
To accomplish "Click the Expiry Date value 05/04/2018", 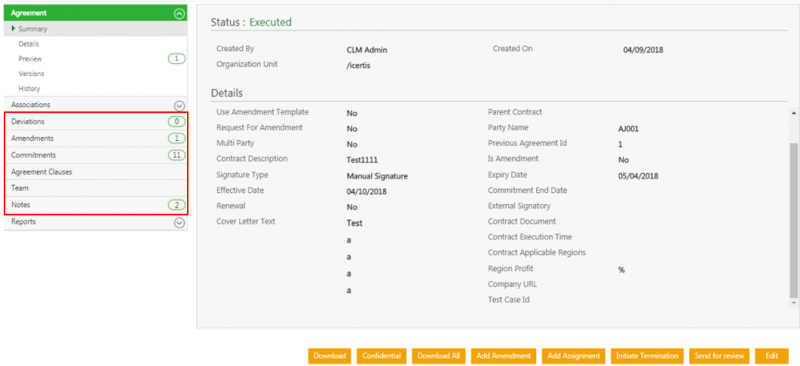I will [638, 176].
